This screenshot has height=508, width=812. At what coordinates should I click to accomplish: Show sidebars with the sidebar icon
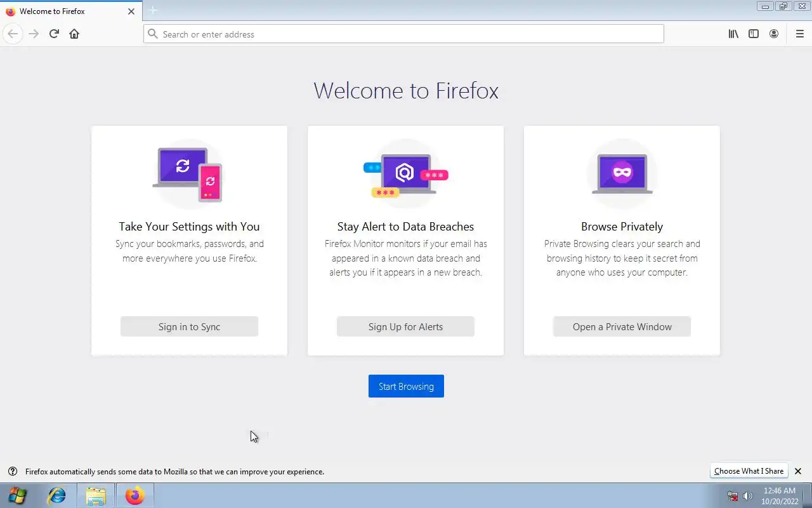pos(754,34)
